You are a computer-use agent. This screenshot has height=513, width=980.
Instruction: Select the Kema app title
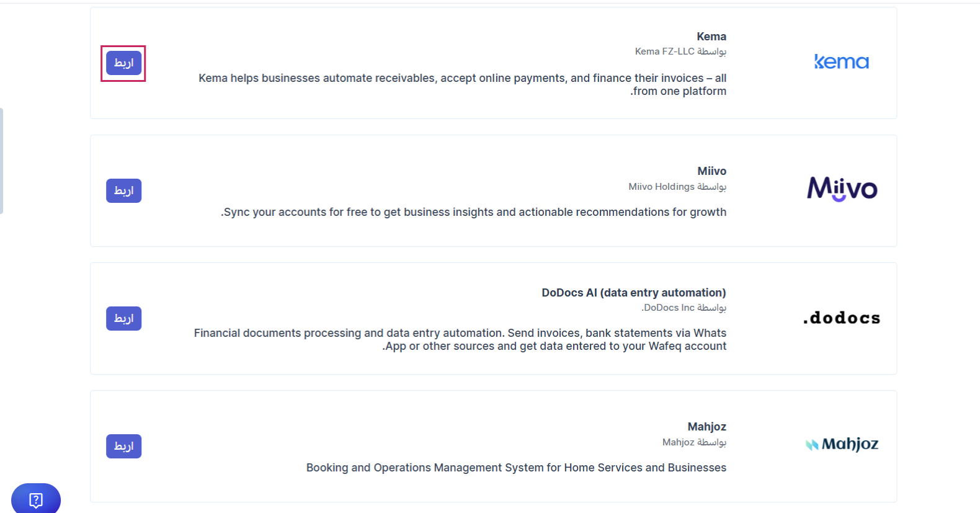click(x=711, y=37)
